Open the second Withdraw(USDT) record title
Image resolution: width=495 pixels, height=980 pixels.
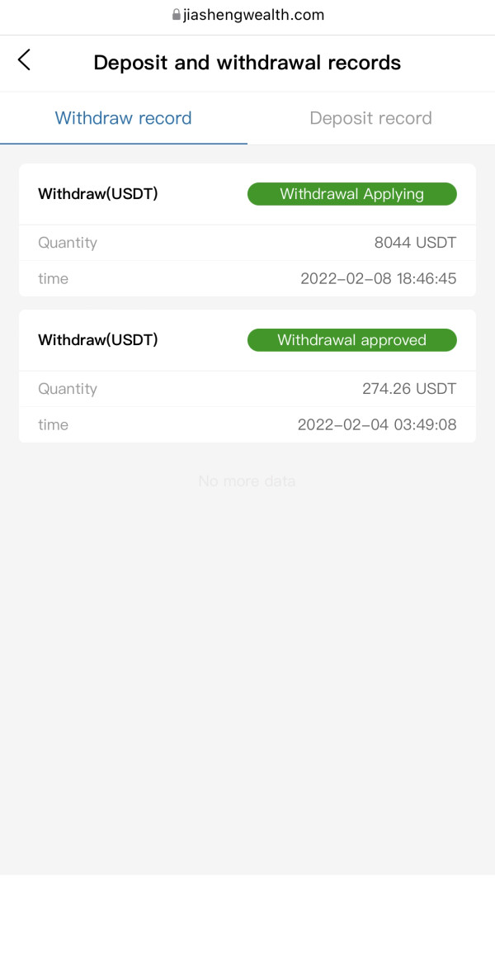(x=98, y=340)
